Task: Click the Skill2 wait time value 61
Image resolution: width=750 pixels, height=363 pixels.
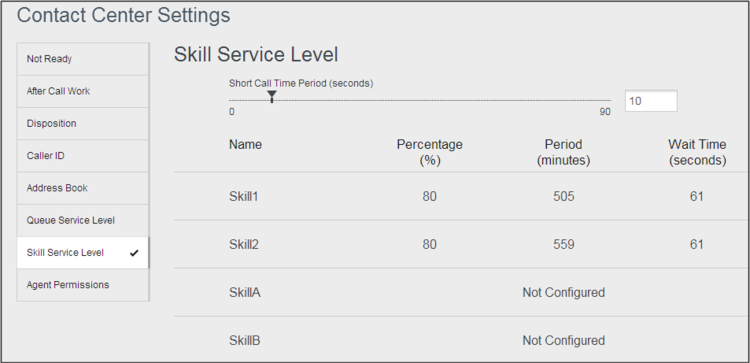Action: tap(697, 244)
